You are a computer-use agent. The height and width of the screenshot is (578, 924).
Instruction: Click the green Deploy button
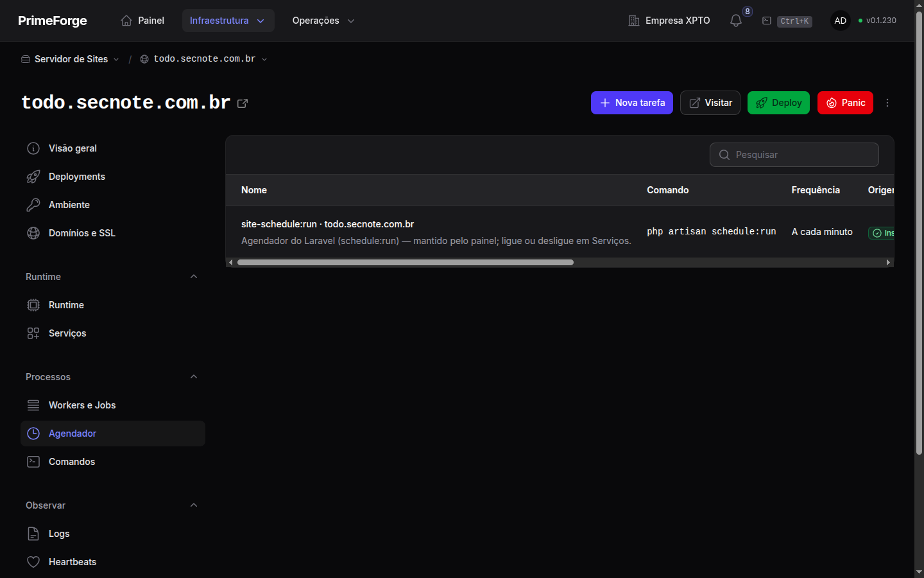click(778, 103)
